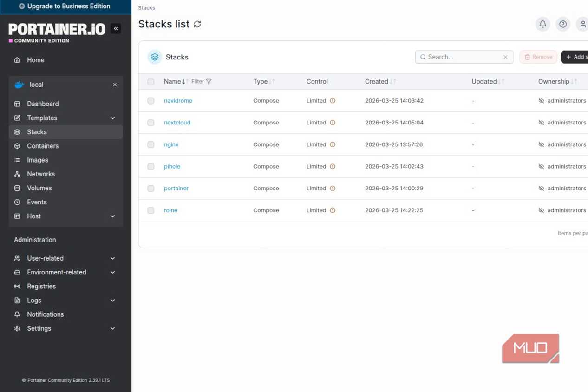Open the help question mark icon
This screenshot has width=588, height=392.
click(563, 24)
